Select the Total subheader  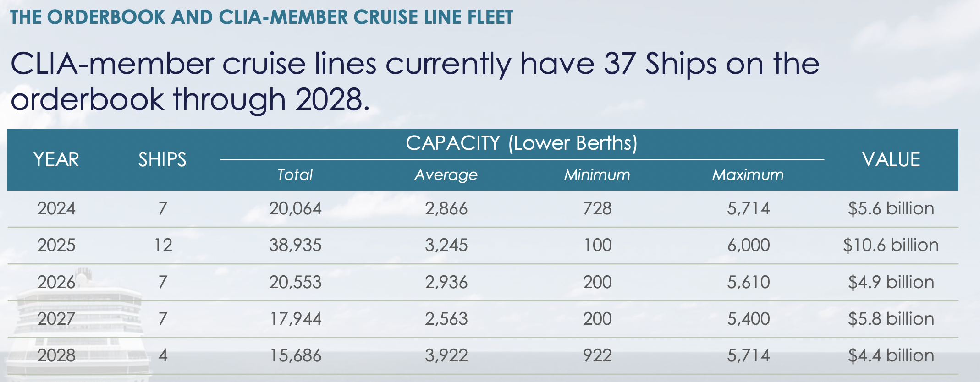point(295,175)
